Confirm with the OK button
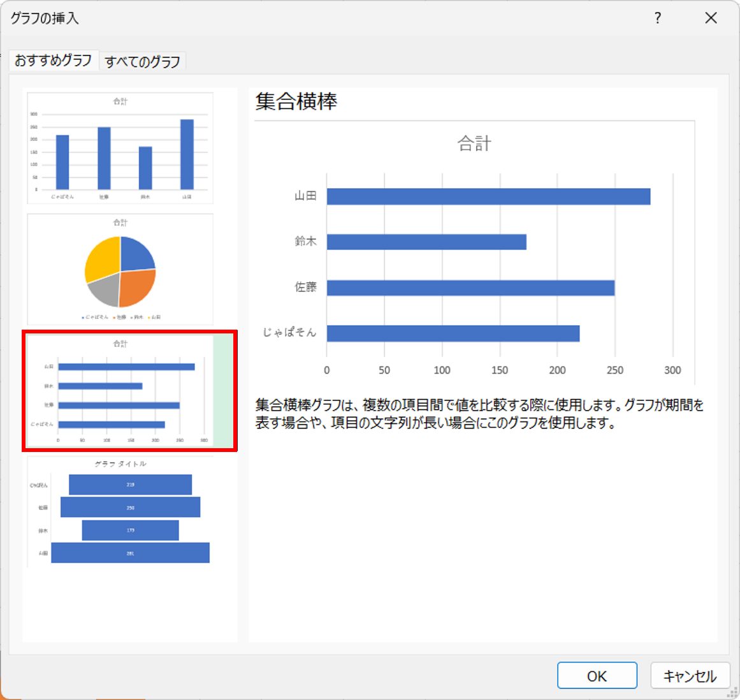This screenshot has width=740, height=700. click(x=597, y=676)
